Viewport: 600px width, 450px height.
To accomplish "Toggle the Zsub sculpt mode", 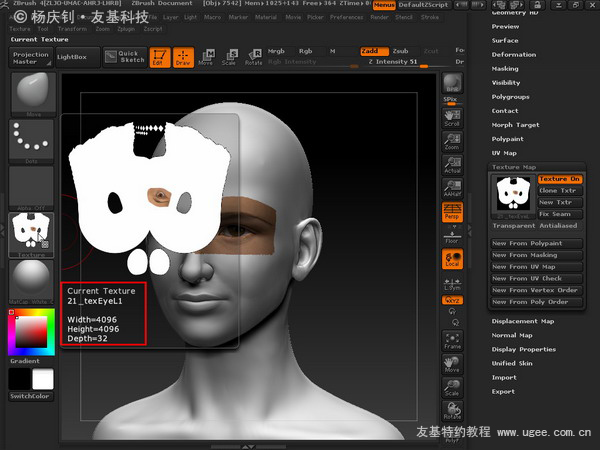I will coord(400,51).
